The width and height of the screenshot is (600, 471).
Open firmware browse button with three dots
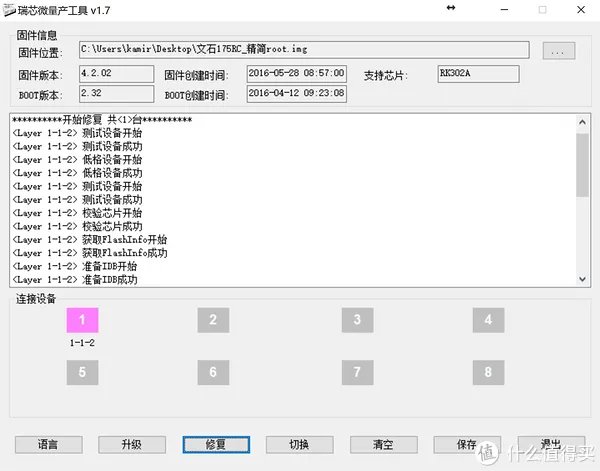coord(559,51)
